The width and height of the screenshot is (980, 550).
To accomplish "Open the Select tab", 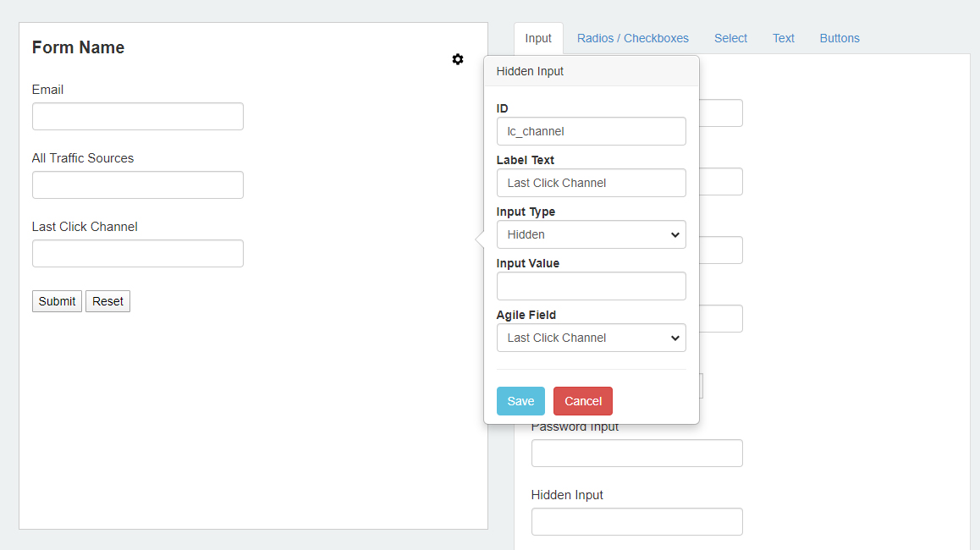I will click(x=730, y=38).
